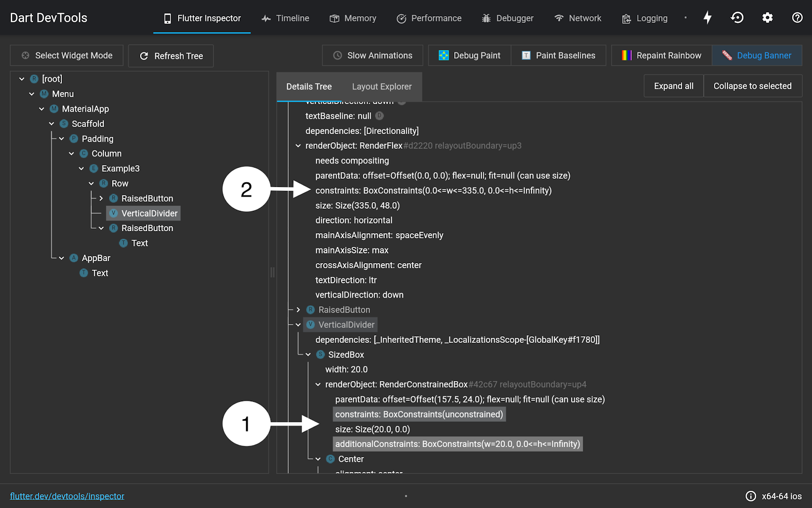The image size is (812, 508).
Task: Click the Padding widget icon
Action: 74,139
